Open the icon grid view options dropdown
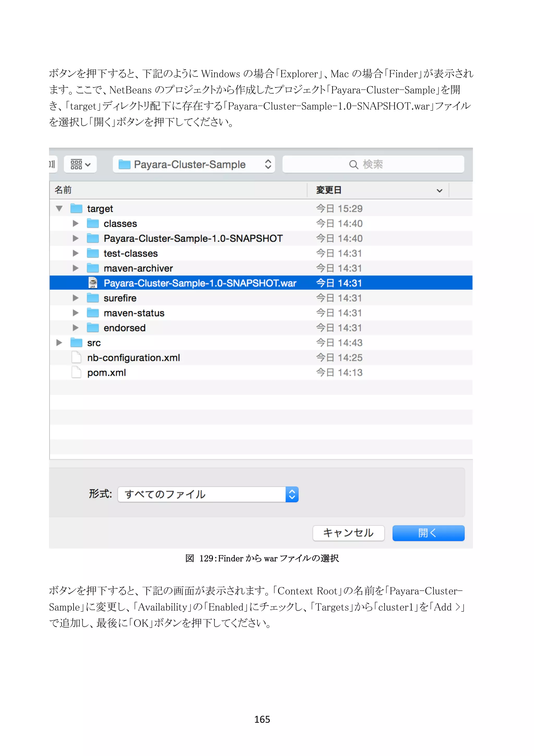Screen dimensions: 534x756 coord(80,164)
